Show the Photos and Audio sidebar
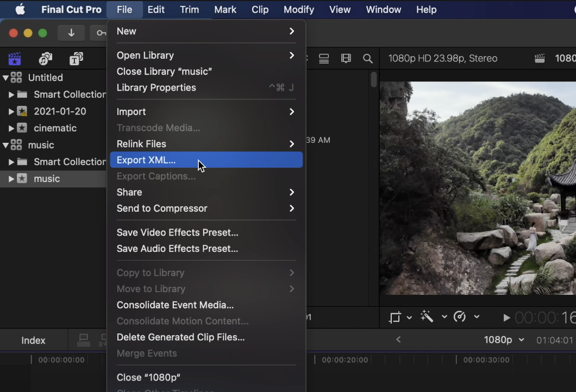Screen dimensions: 576x392 click(x=46, y=59)
